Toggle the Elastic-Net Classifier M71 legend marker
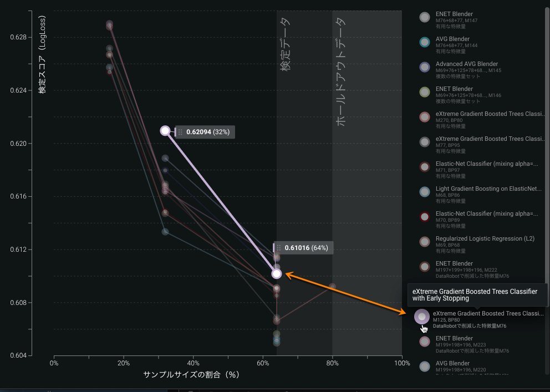Screen dimensions: 550x392 coord(425,167)
